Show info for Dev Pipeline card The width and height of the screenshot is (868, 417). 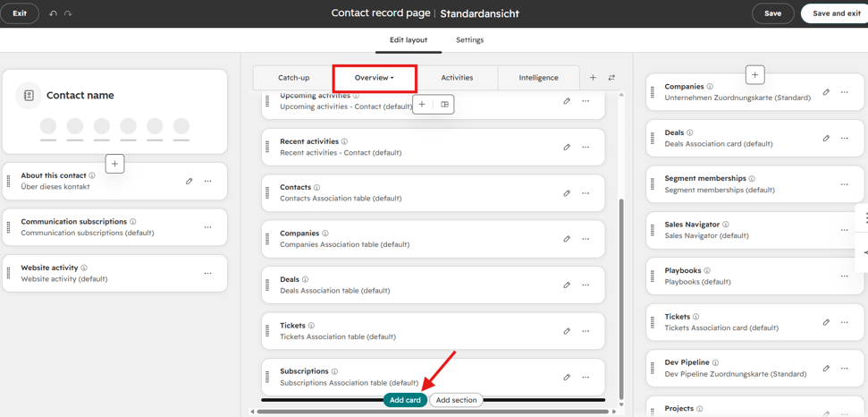715,362
